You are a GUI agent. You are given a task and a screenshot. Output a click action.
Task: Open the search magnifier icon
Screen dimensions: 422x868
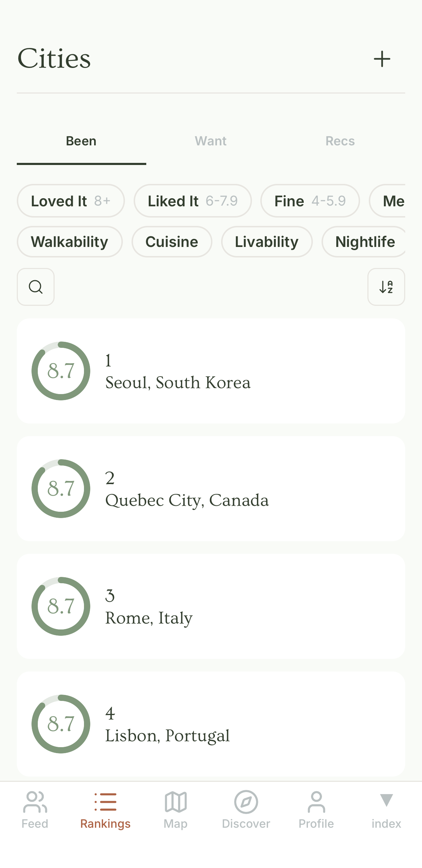click(36, 287)
